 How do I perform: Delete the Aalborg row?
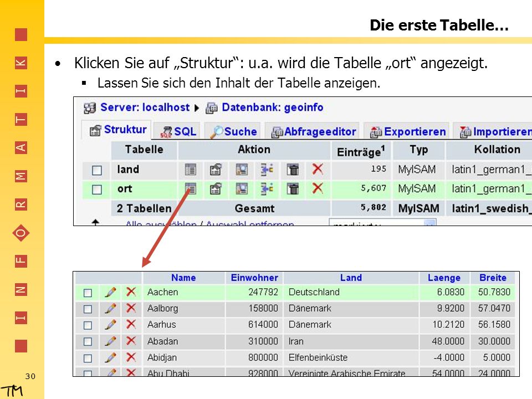(x=131, y=308)
